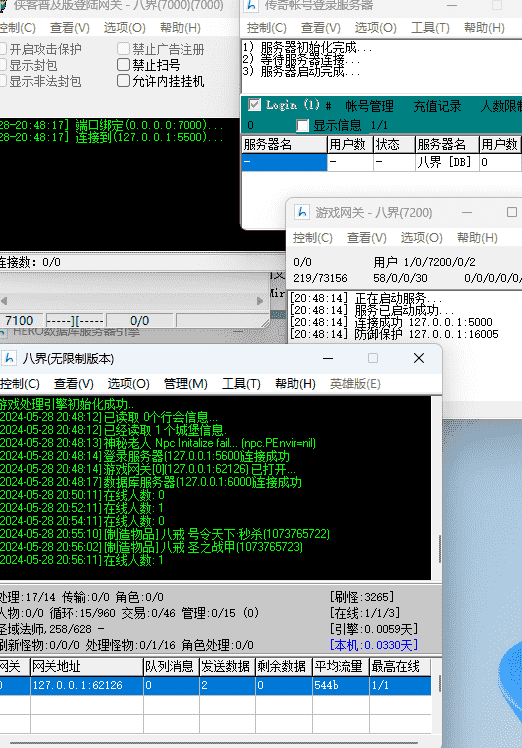Open 选项(O) menu in 登陆网关 window
The height and width of the screenshot is (748, 522).
pyautogui.click(x=125, y=28)
